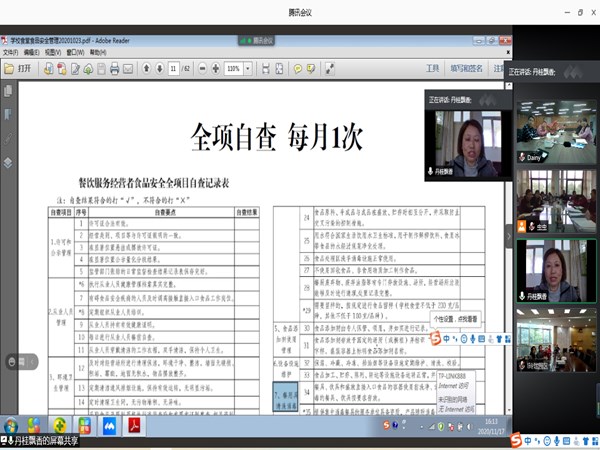Click the Windows Start button

(x=12, y=426)
